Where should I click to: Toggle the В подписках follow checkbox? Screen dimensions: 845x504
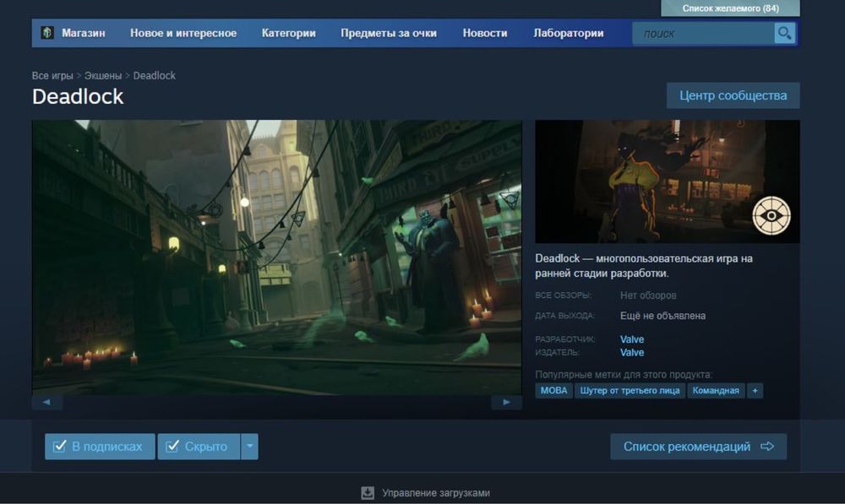click(x=60, y=446)
